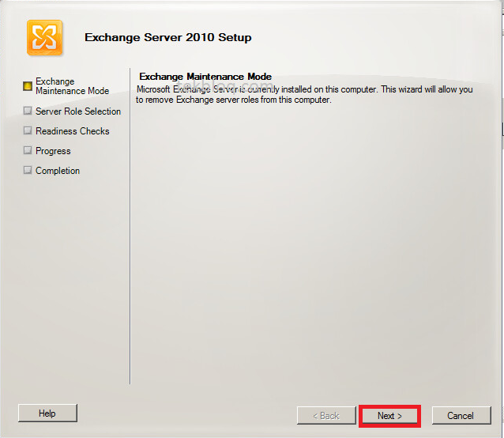This screenshot has width=504, height=438.
Task: Select the 'Completion' step label
Action: point(58,171)
